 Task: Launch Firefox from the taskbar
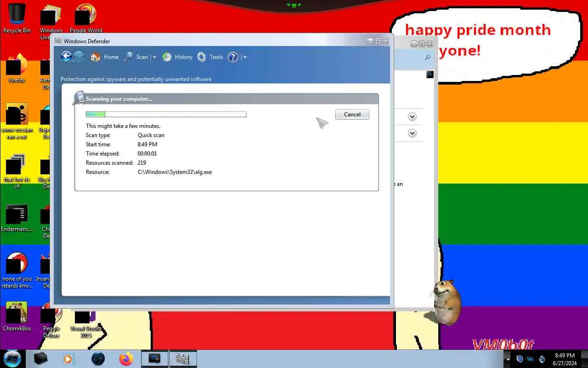[126, 359]
